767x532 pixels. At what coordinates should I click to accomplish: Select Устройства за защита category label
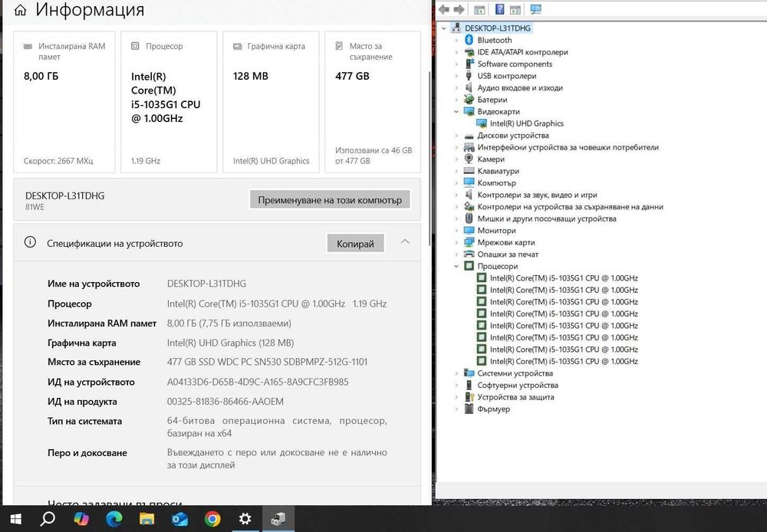pos(515,397)
